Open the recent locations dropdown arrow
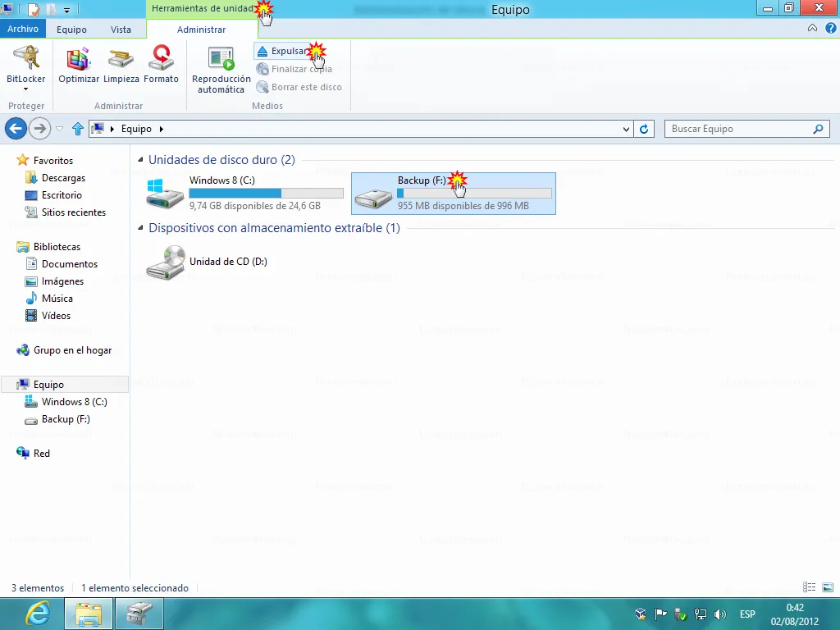The height and width of the screenshot is (630, 840). click(x=59, y=129)
